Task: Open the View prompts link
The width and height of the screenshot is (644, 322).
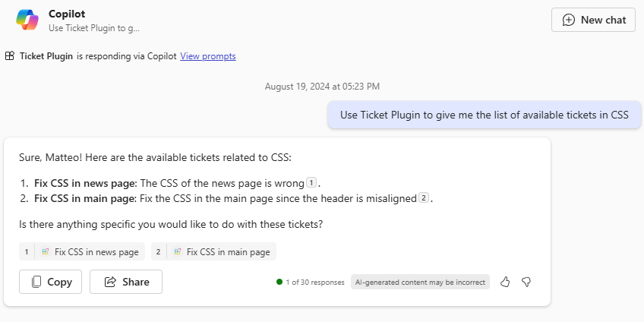Action: (208, 56)
